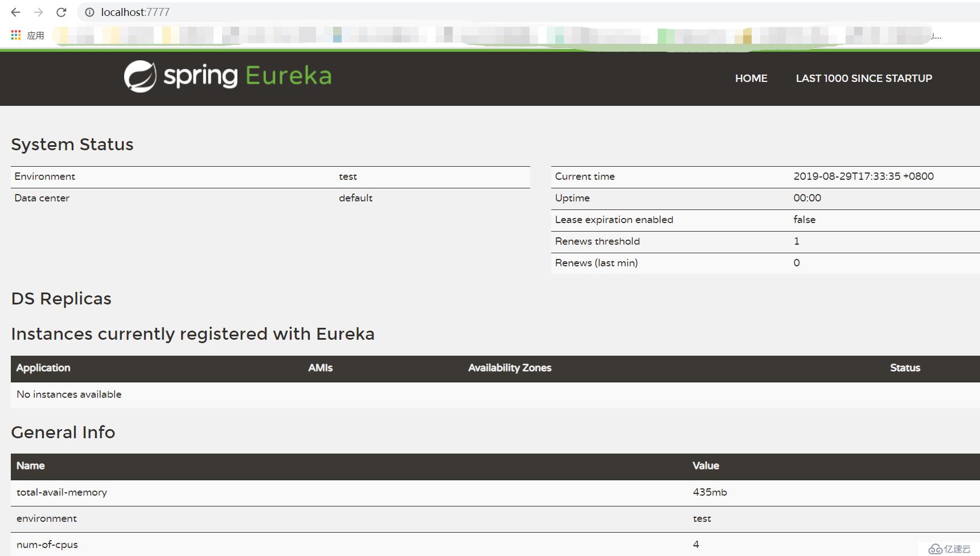The width and height of the screenshot is (980, 556).
Task: Select the Data center value default
Action: point(355,198)
